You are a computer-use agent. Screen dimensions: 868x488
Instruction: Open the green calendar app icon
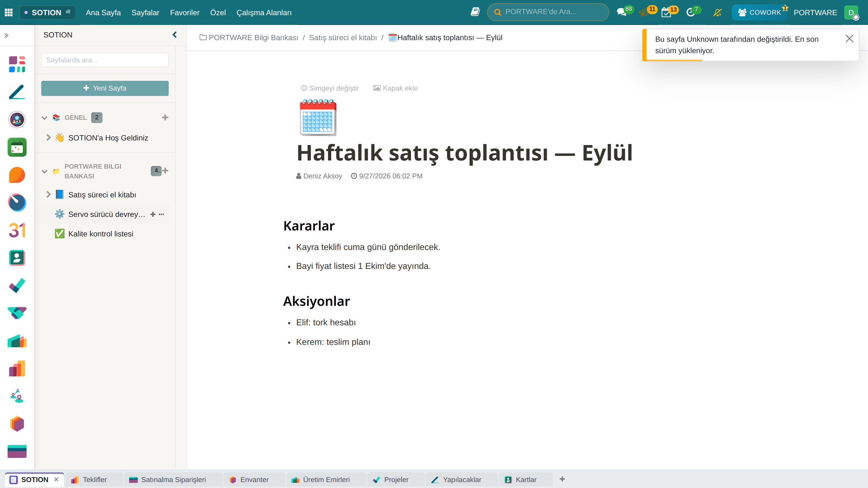coord(17,147)
